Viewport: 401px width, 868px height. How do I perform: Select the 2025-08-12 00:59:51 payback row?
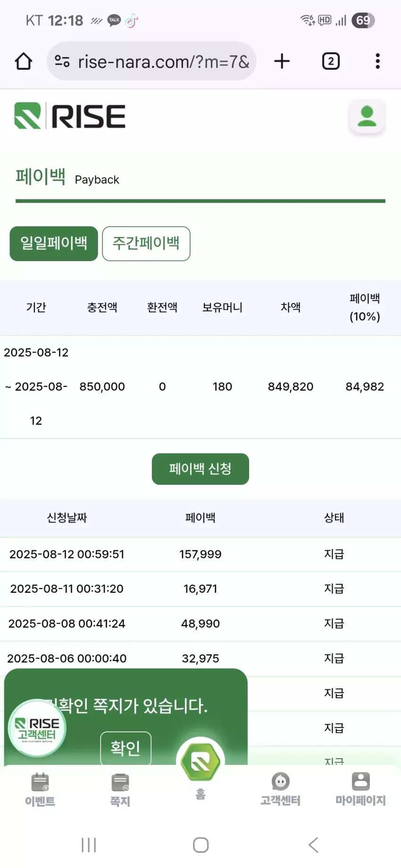[x=200, y=554]
